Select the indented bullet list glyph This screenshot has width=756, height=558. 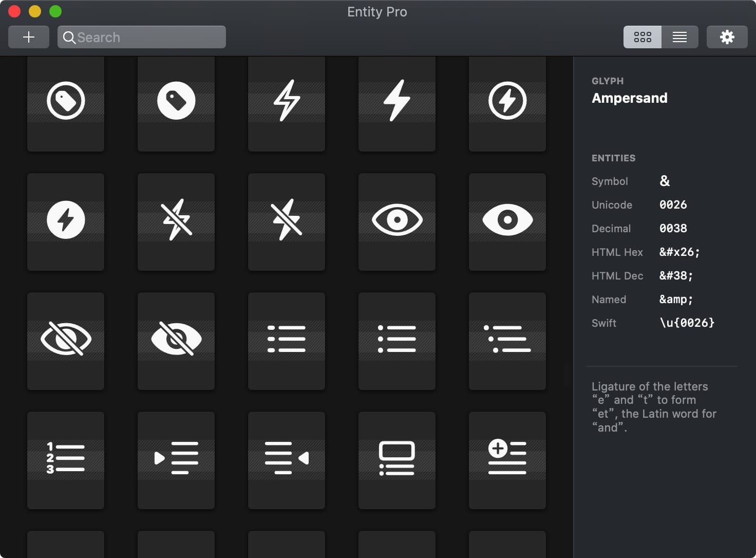point(507,341)
